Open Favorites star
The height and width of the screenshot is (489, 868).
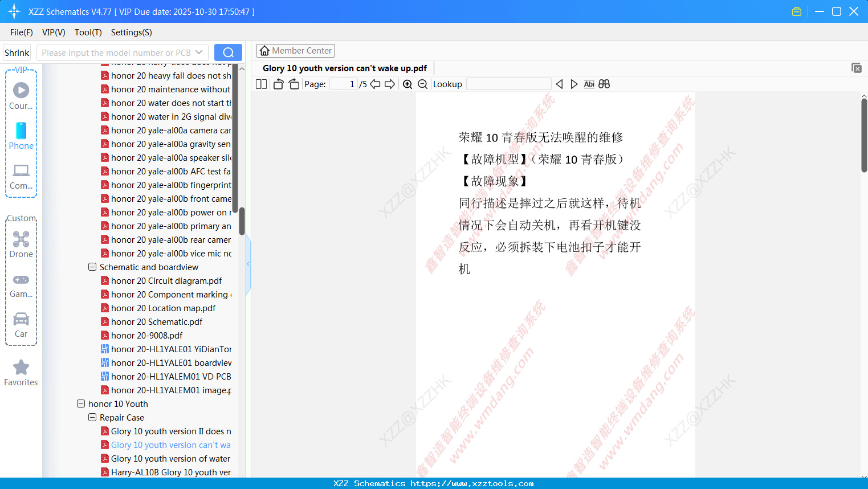click(x=21, y=373)
